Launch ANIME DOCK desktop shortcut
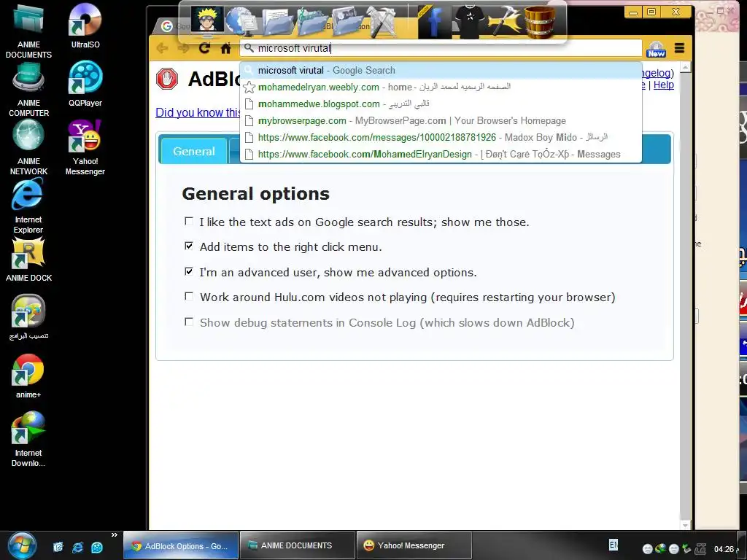 [28, 260]
